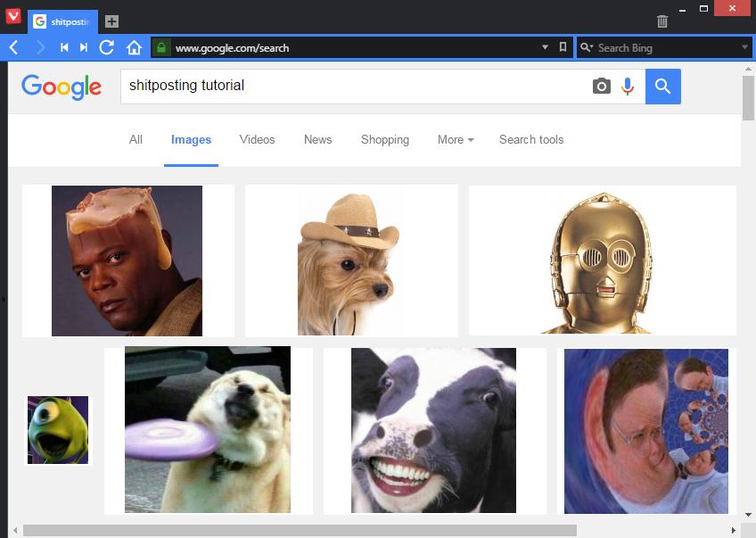Image resolution: width=756 pixels, height=538 pixels.
Task: Click the horizontal scrollbar at bottom
Action: (299, 531)
